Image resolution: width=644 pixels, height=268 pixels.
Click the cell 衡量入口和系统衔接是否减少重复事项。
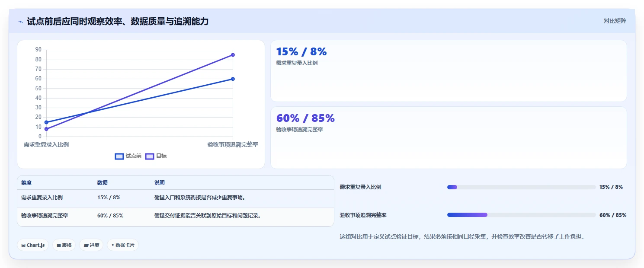[200, 198]
